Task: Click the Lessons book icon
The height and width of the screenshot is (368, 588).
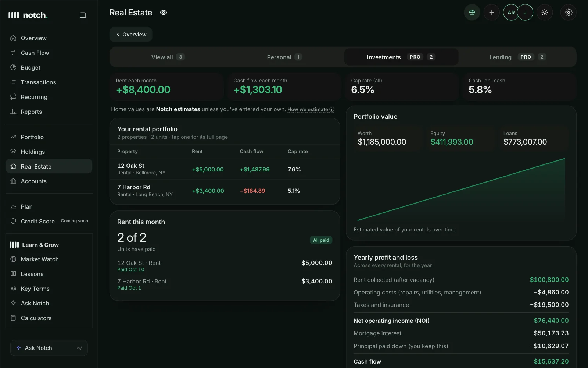Action: [x=13, y=274]
